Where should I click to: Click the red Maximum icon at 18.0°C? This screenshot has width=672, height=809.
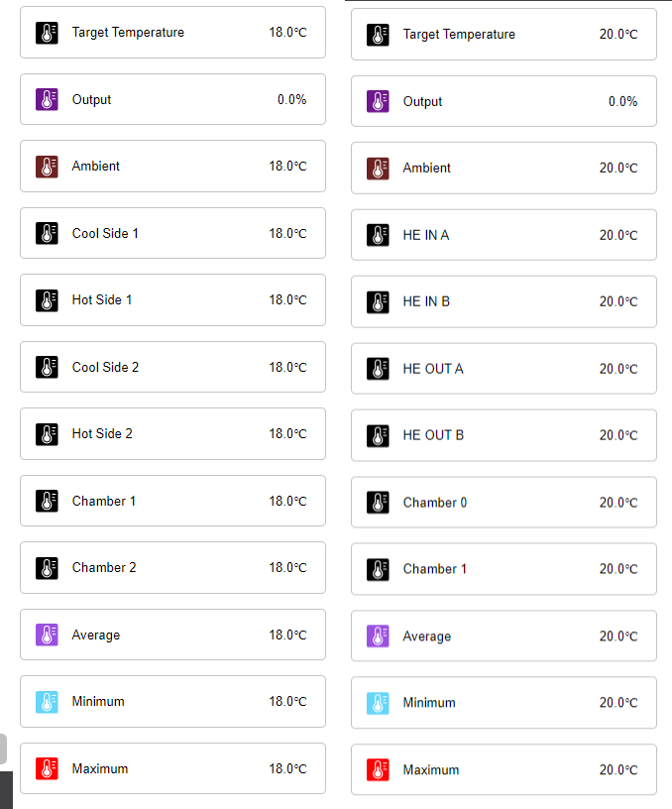(x=48, y=768)
